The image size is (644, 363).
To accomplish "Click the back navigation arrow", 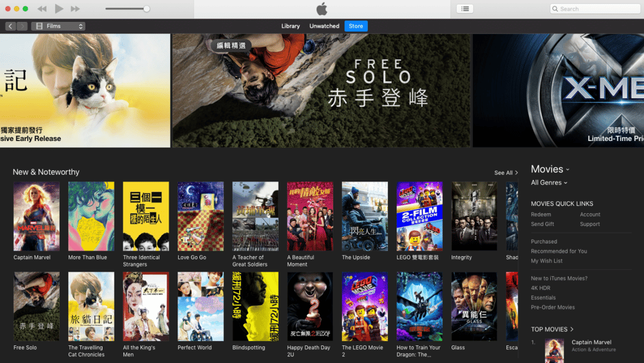I will click(10, 26).
